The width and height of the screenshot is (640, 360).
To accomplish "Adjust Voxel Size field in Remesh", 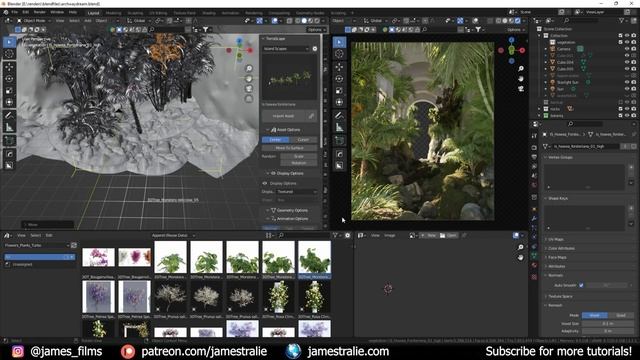I will pyautogui.click(x=608, y=323).
